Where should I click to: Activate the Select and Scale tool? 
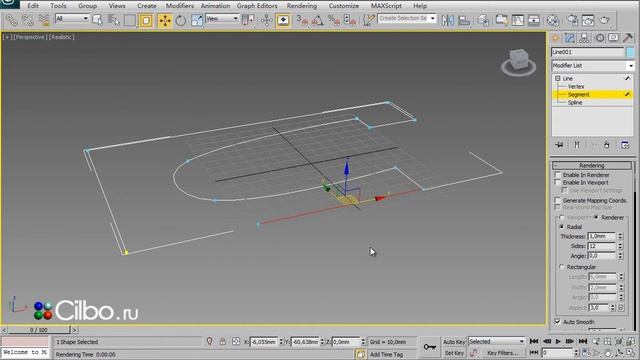pos(197,20)
